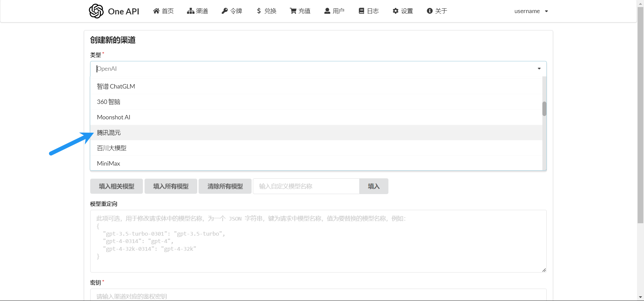Open the 关于 about page
644x301 pixels.
(x=437, y=11)
